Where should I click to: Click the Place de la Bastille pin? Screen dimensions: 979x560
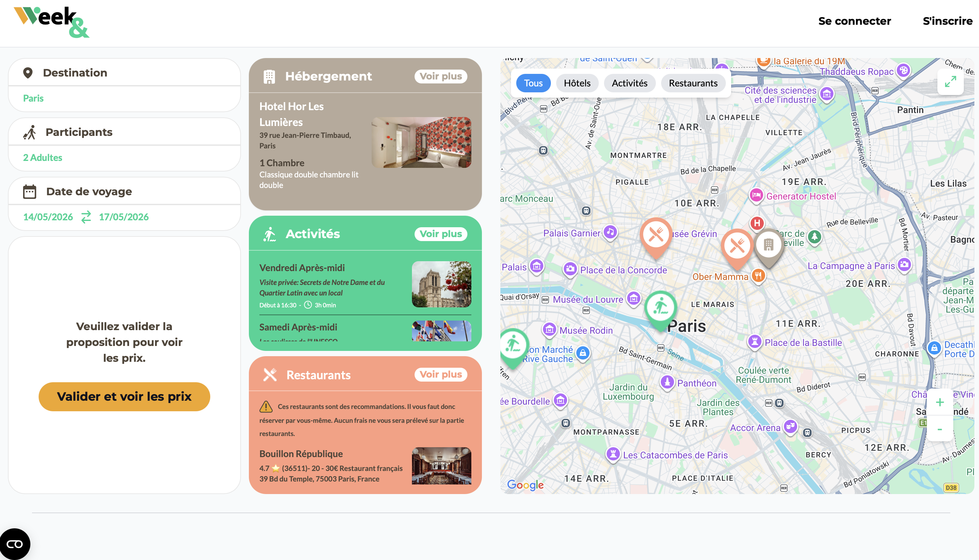754,342
